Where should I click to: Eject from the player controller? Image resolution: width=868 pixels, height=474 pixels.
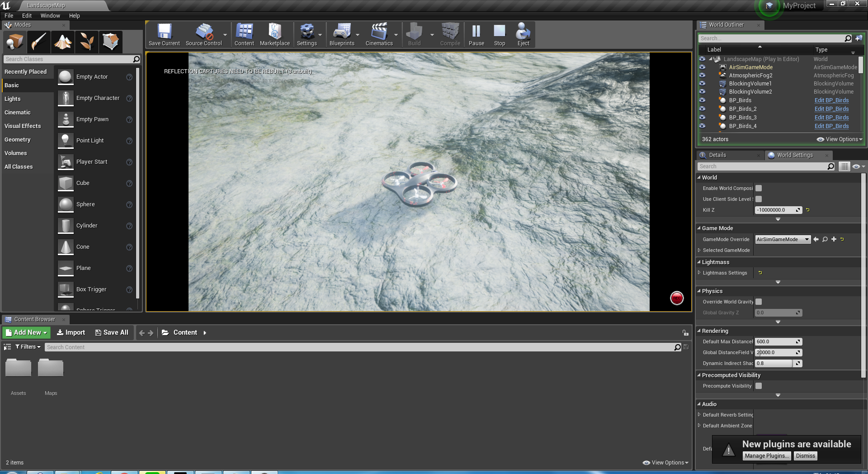[x=524, y=35]
